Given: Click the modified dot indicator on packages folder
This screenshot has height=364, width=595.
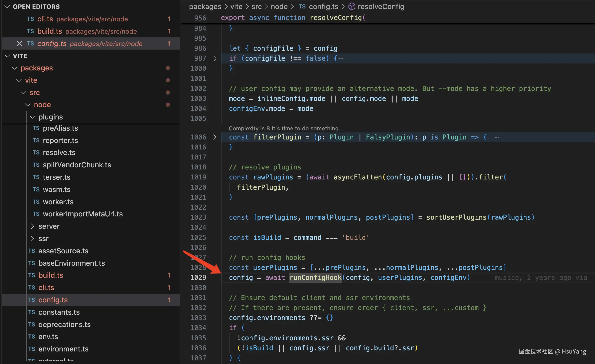Looking at the screenshot, I should [x=168, y=68].
